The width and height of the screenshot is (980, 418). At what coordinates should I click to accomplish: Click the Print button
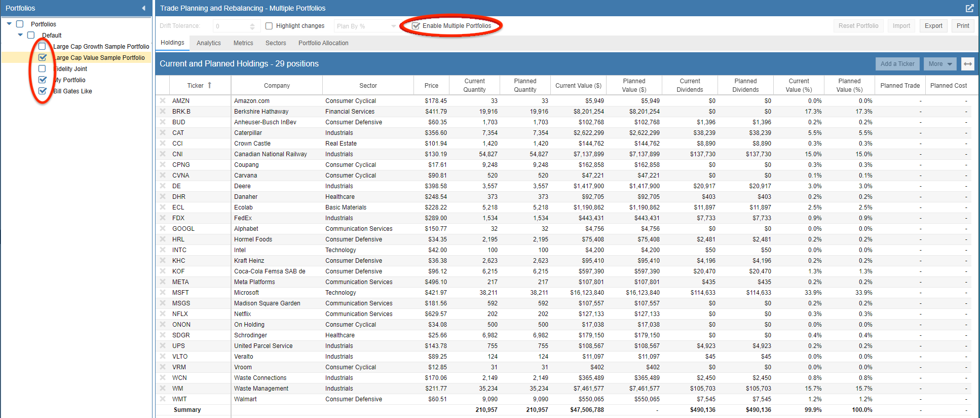point(963,26)
